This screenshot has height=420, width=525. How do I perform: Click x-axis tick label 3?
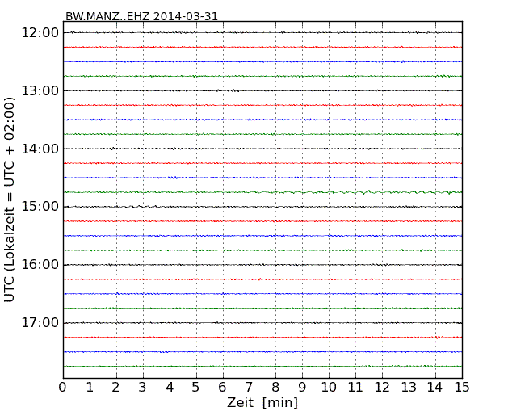coord(143,388)
